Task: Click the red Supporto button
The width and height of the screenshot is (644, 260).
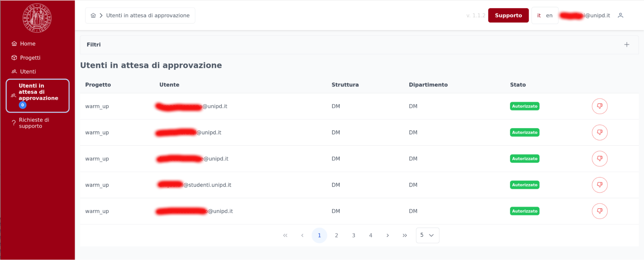Action: 508,15
